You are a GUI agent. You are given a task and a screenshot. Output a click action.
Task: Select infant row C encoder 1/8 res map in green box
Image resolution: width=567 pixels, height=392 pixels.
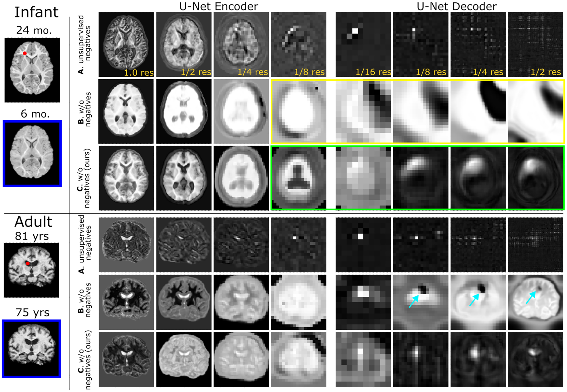pos(299,178)
